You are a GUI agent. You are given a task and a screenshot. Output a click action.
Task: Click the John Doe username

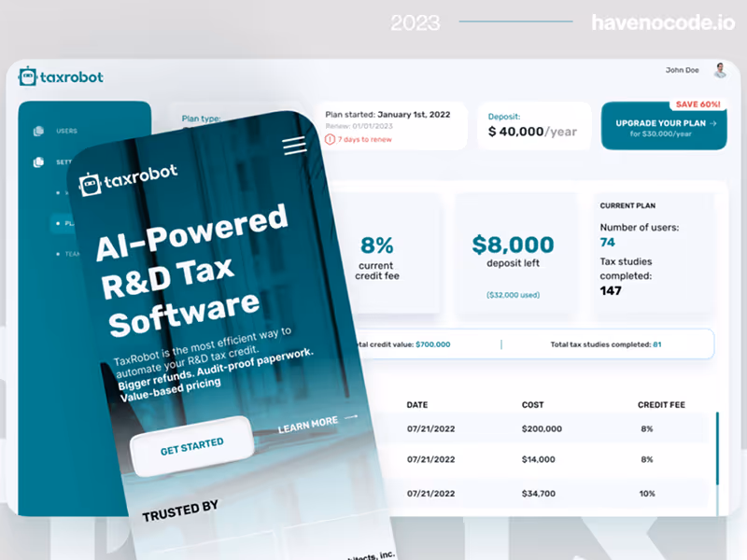tap(682, 70)
